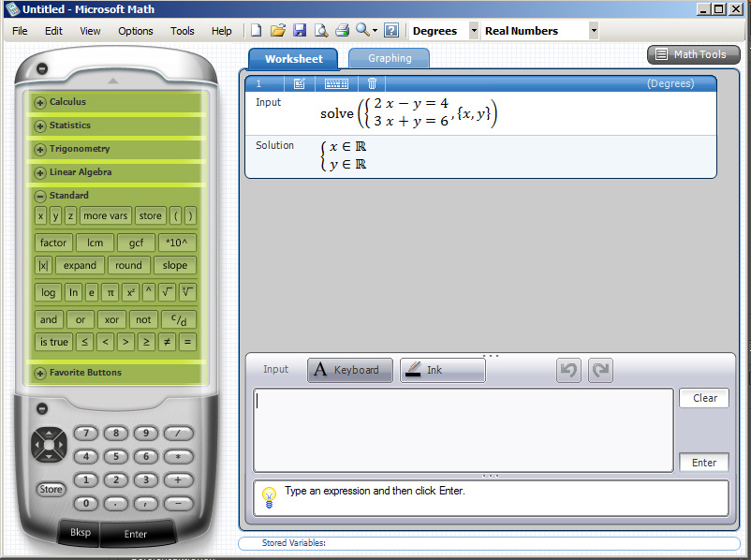Click the c/d fraction key

click(x=179, y=319)
